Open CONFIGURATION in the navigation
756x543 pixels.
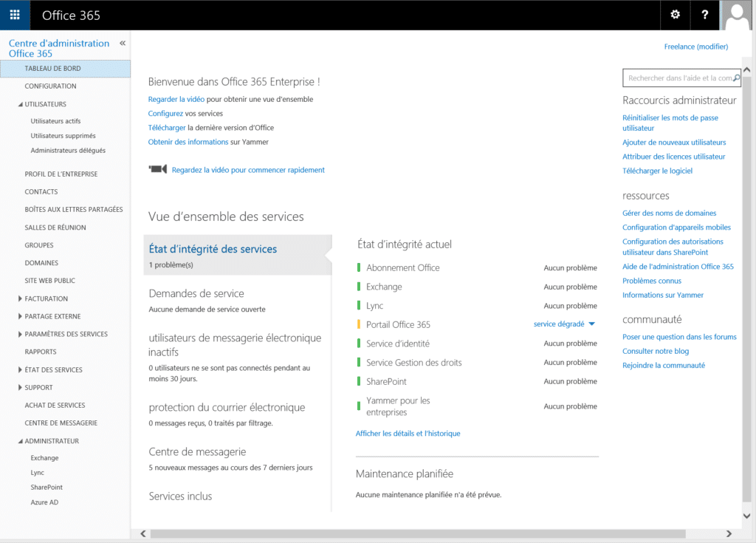[51, 86]
